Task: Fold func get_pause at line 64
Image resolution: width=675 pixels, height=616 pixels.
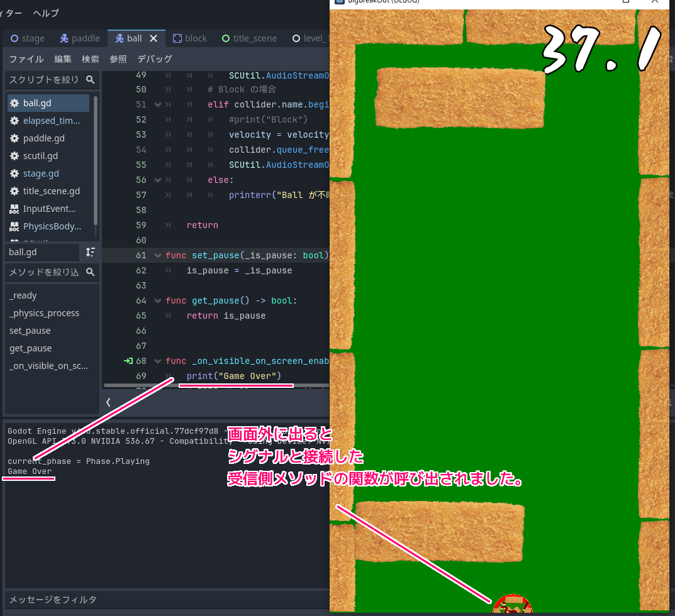Action: (x=157, y=300)
